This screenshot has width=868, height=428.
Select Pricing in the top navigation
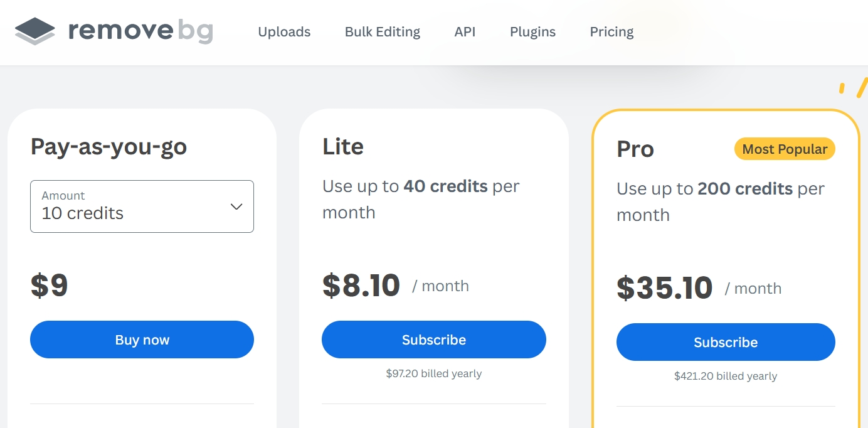[611, 32]
